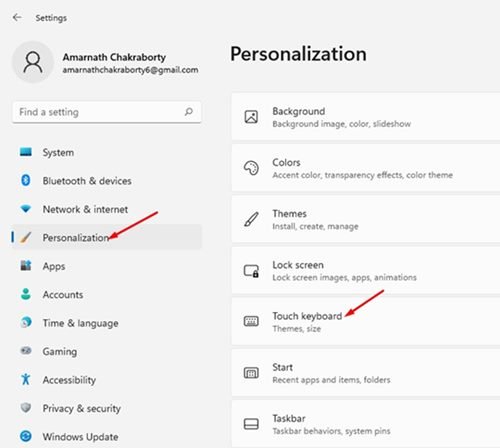Open Taskbar behaviors settings
Image resolution: width=500 pixels, height=448 pixels.
366,424
